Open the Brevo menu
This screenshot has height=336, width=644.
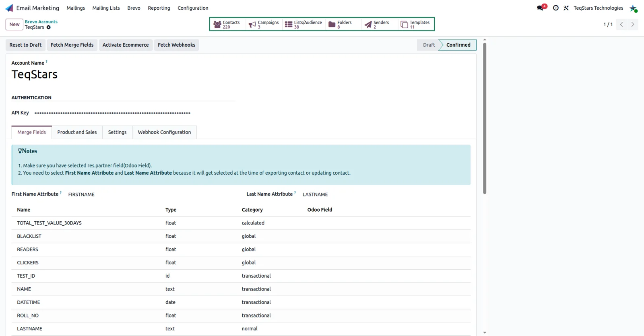(134, 8)
